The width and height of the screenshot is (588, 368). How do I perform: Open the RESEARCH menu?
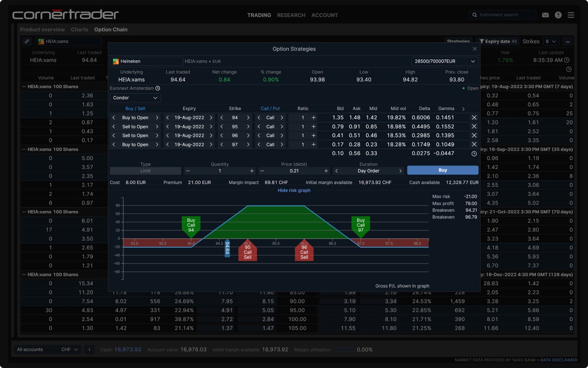pyautogui.click(x=291, y=15)
